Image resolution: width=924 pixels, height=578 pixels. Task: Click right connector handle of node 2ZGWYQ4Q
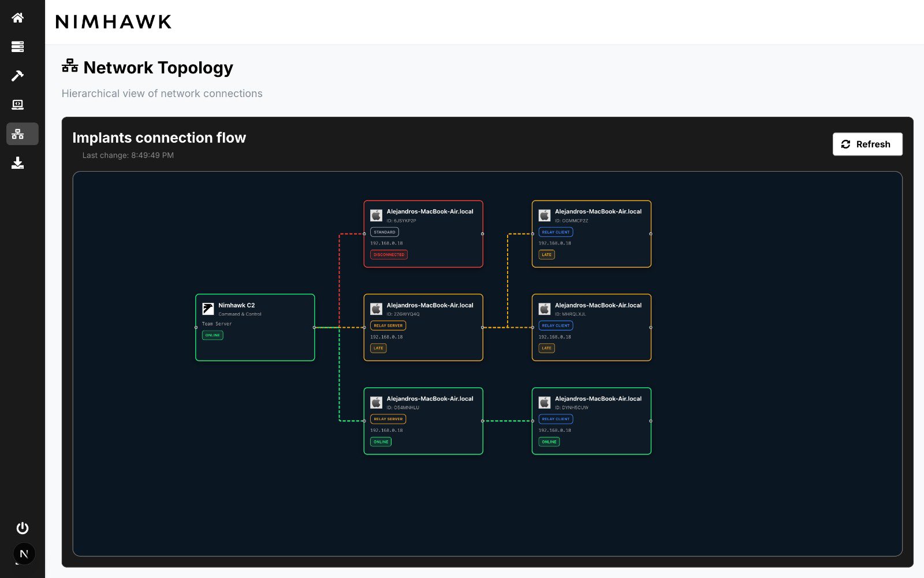pos(483,328)
